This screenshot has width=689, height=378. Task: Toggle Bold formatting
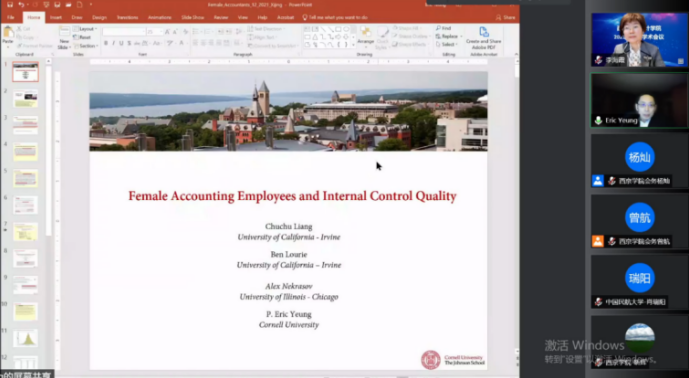[x=106, y=43]
